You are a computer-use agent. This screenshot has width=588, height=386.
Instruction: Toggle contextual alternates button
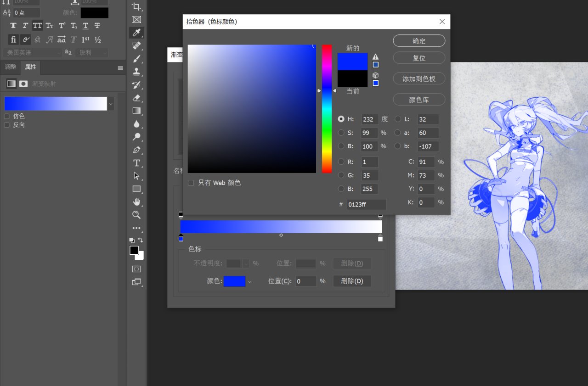click(26, 39)
